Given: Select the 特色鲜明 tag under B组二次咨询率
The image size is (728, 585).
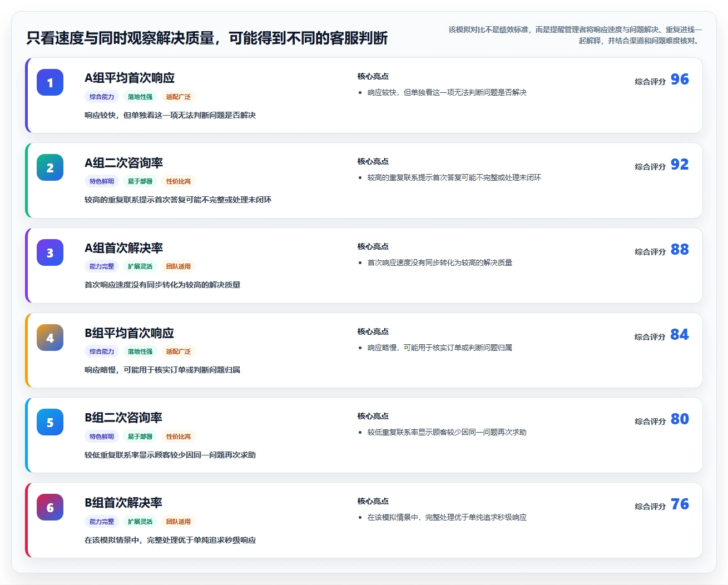Looking at the screenshot, I should (x=102, y=437).
